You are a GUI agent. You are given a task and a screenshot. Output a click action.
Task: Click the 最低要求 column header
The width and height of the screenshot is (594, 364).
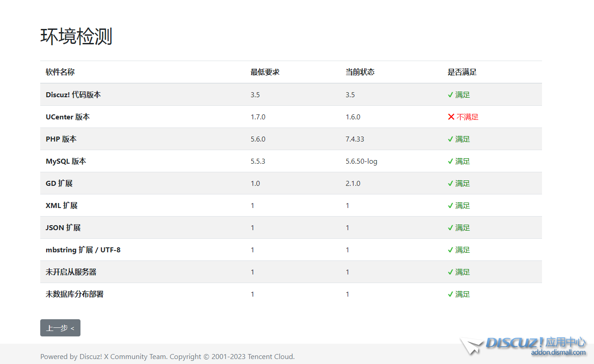pyautogui.click(x=265, y=72)
